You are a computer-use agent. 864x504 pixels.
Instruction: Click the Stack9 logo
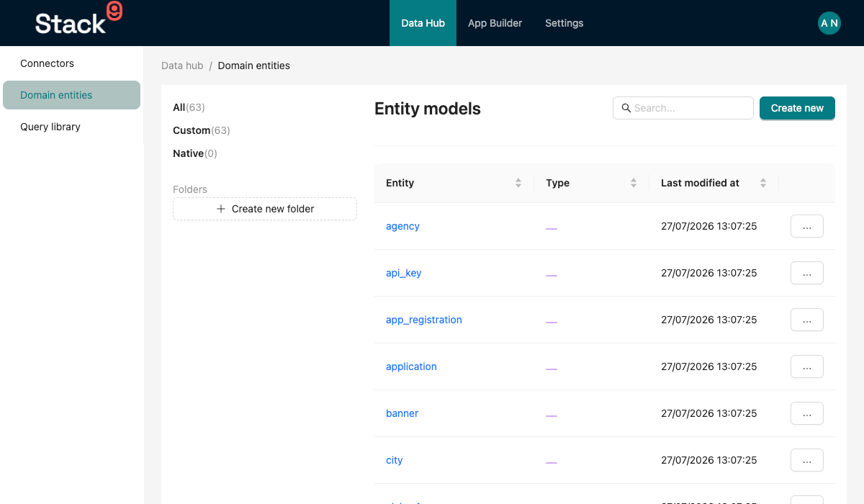tap(78, 19)
